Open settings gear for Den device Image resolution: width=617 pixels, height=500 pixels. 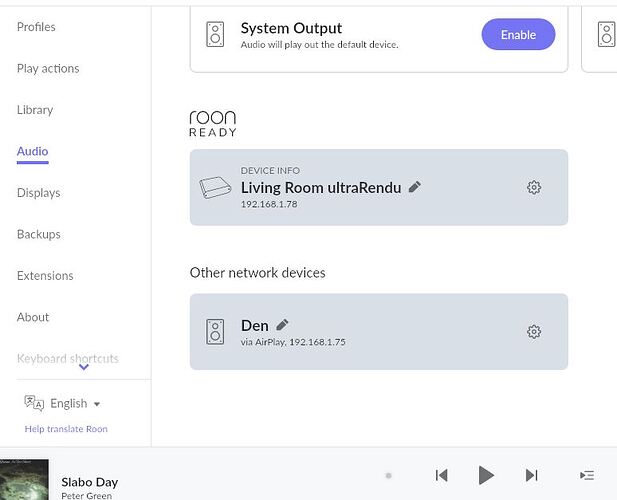pyautogui.click(x=534, y=332)
